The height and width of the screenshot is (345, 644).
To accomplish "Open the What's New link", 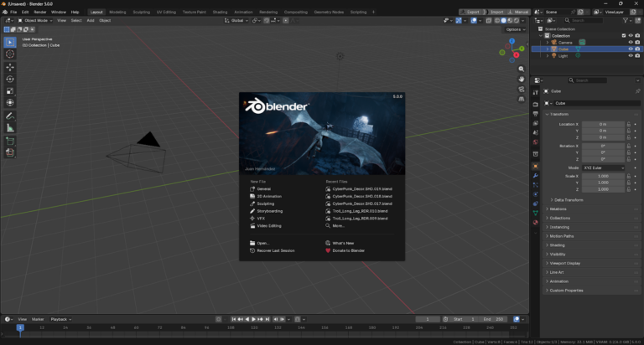I will (x=344, y=243).
